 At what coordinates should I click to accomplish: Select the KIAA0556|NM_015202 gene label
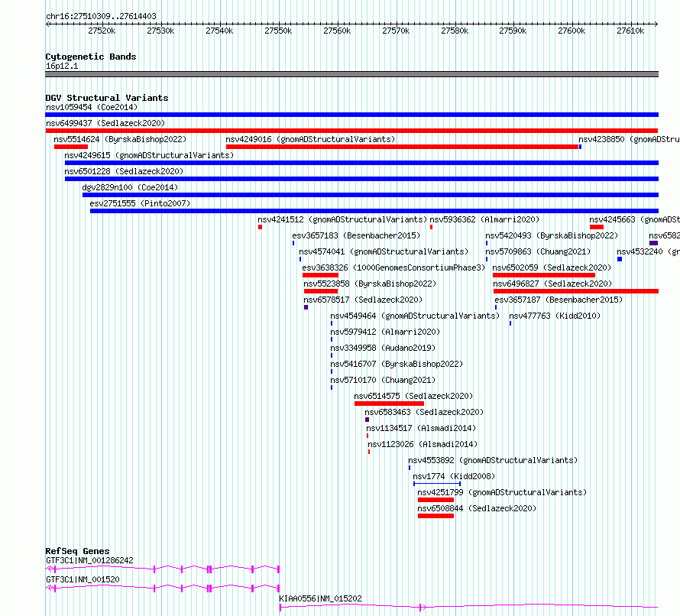pos(320,598)
